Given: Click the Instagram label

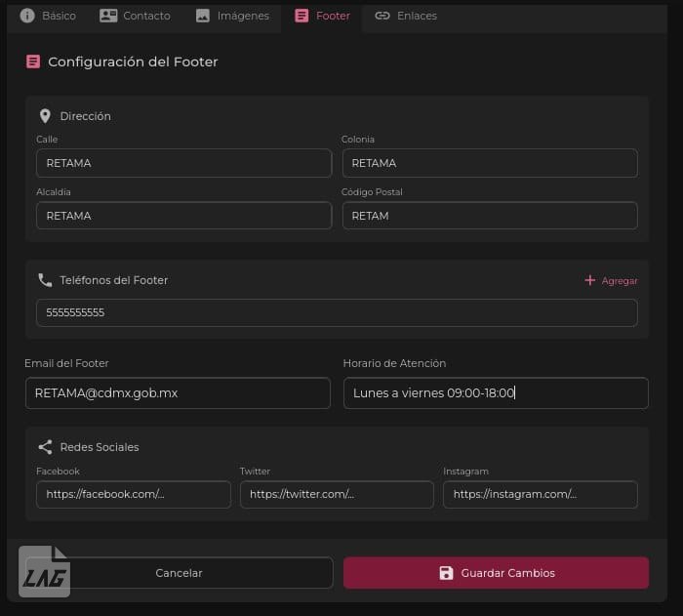Looking at the screenshot, I should [x=465, y=472].
